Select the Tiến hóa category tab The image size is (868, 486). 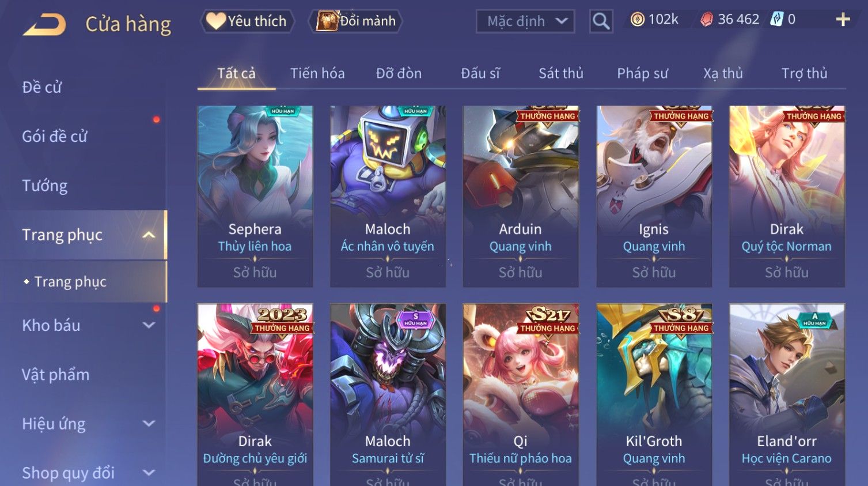(317, 73)
